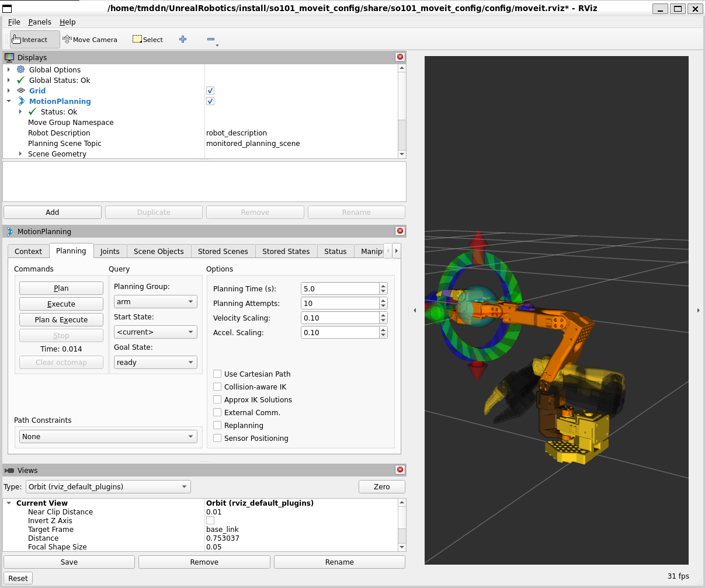Switch to the Stored States tab
This screenshot has width=705, height=588.
click(286, 251)
